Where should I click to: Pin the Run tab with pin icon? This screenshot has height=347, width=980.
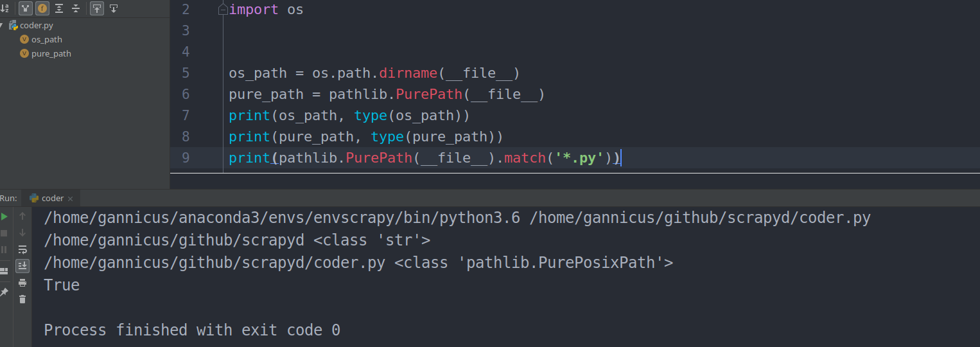pos(4,292)
